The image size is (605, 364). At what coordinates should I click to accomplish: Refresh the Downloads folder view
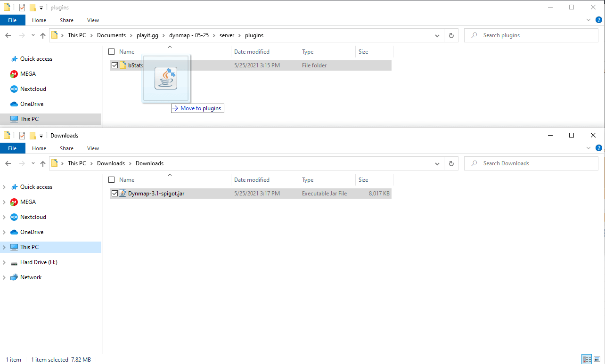451,163
